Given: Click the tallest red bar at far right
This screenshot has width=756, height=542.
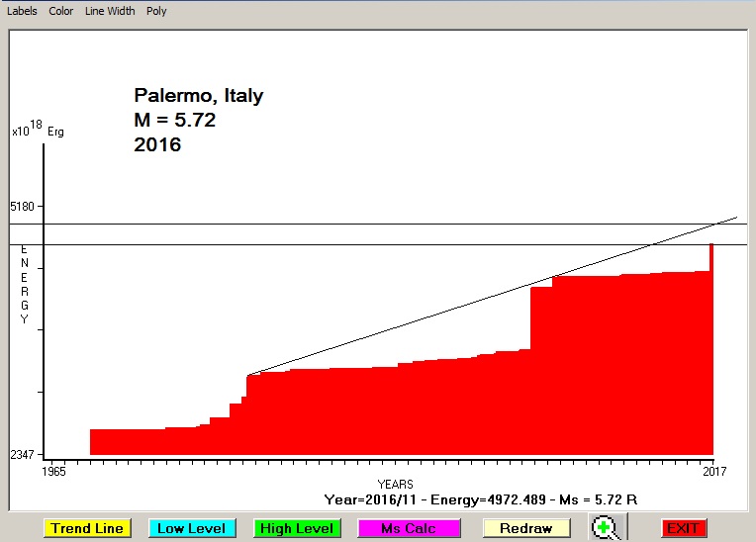Looking at the screenshot, I should click(711, 346).
